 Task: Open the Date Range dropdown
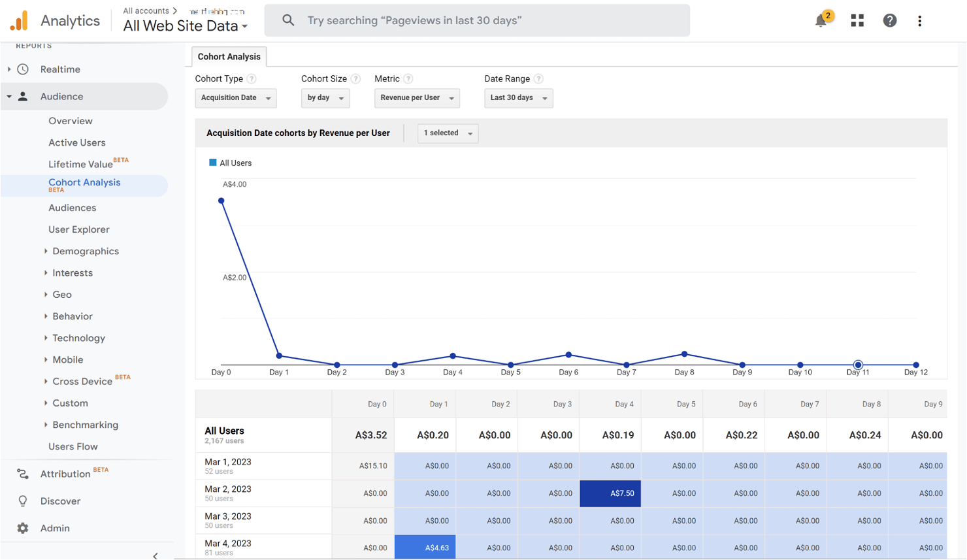(518, 97)
